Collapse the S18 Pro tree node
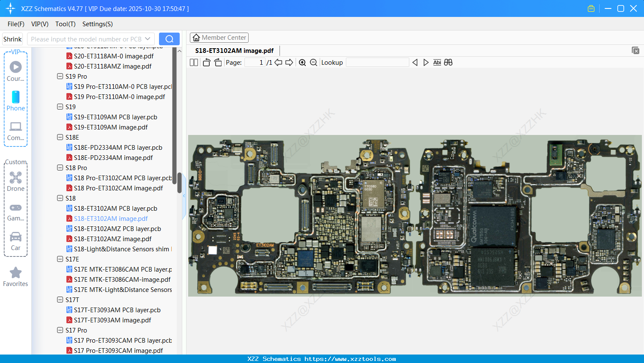Screen dimensions: 644x363 click(x=60, y=168)
